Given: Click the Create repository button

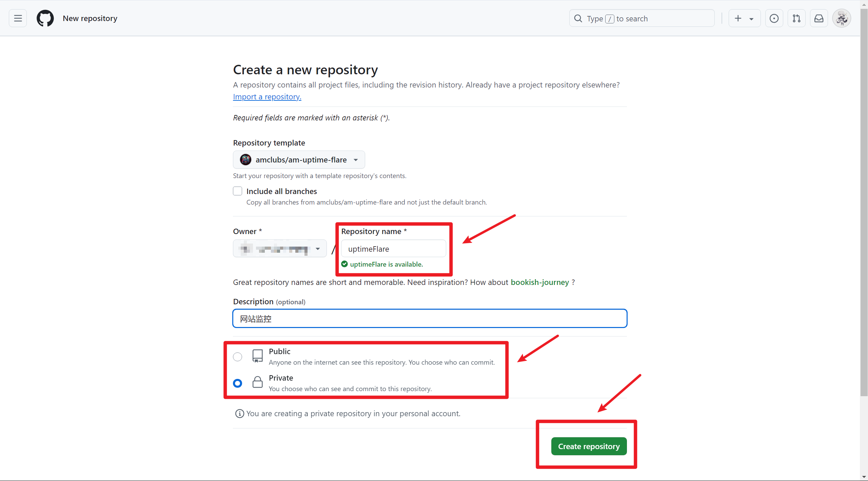Looking at the screenshot, I should pyautogui.click(x=589, y=446).
